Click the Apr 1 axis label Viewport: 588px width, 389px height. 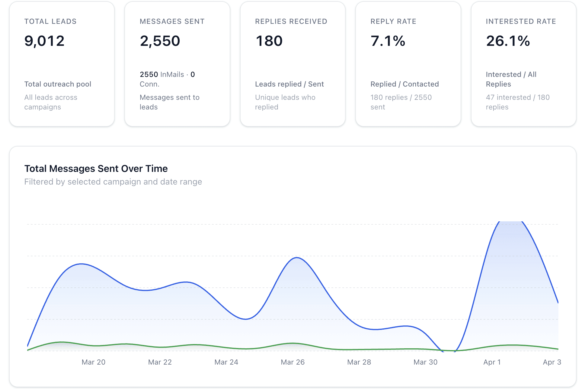(x=492, y=362)
